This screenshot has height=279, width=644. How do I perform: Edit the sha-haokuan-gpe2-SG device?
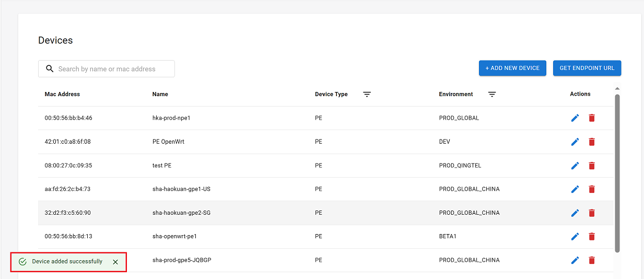click(x=575, y=213)
